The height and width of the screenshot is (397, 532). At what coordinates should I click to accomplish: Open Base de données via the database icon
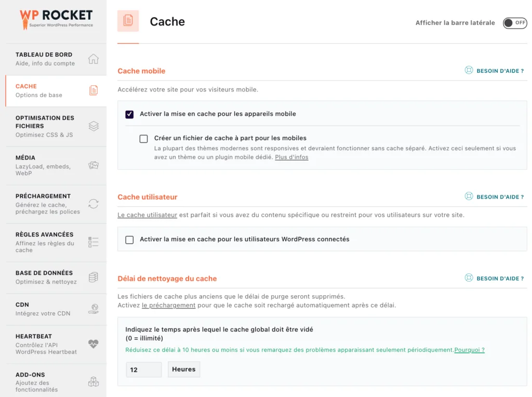pyautogui.click(x=94, y=277)
